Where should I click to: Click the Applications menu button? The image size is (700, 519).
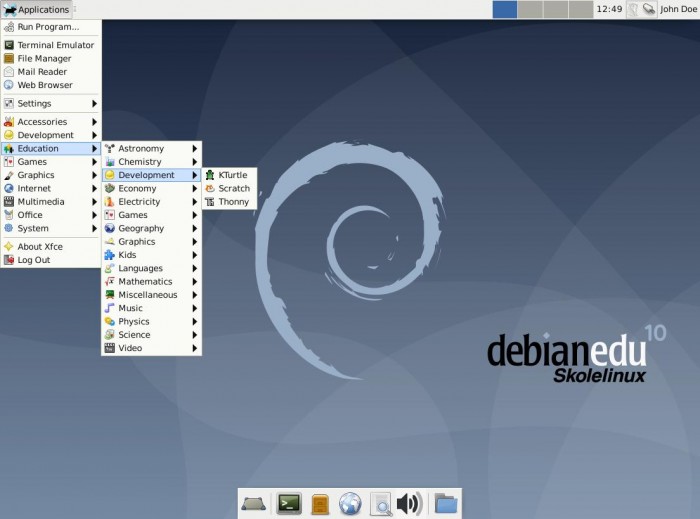(x=36, y=9)
